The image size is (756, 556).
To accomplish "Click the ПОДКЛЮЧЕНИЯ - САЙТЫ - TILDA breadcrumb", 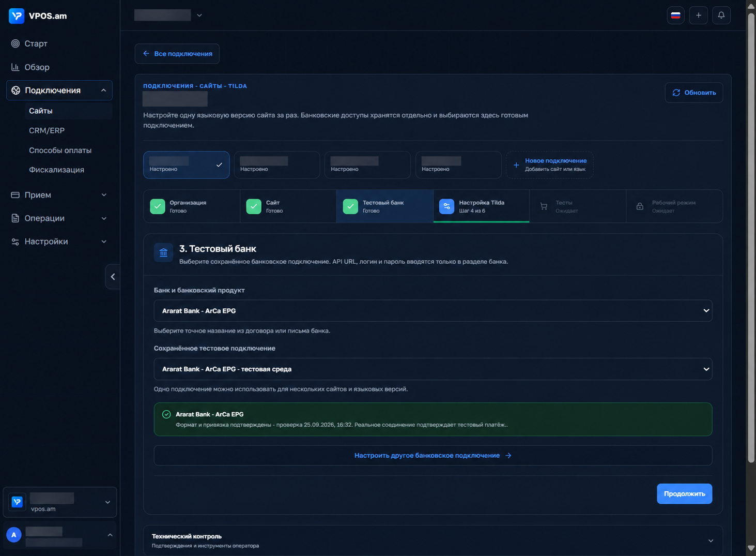I will (x=195, y=86).
